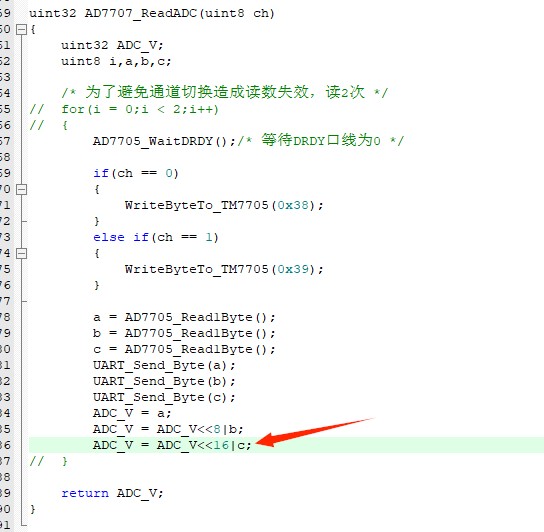Click the line c = AD7705_Read1Byte()
Image resolution: width=544 pixels, height=532 pixels.
tap(184, 349)
